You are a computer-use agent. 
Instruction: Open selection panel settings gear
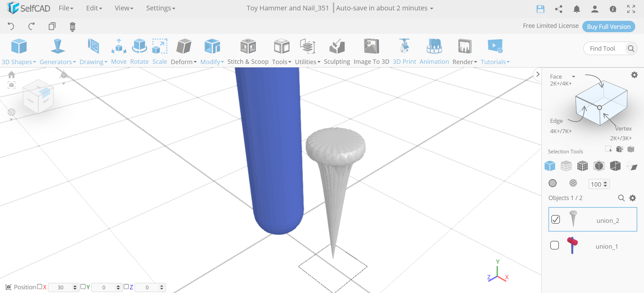pos(634,75)
